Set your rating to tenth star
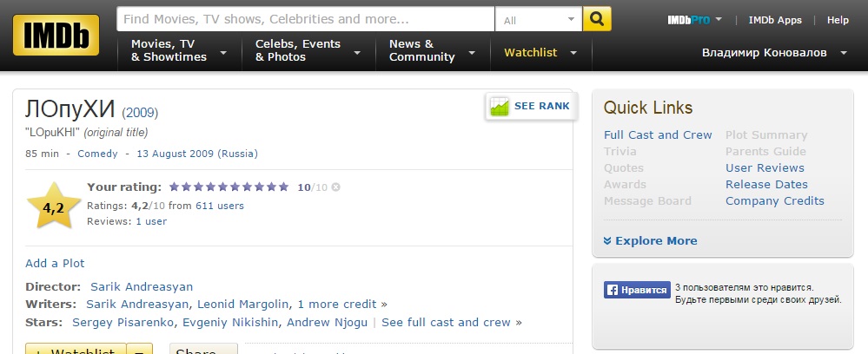The height and width of the screenshot is (354, 868). click(283, 187)
